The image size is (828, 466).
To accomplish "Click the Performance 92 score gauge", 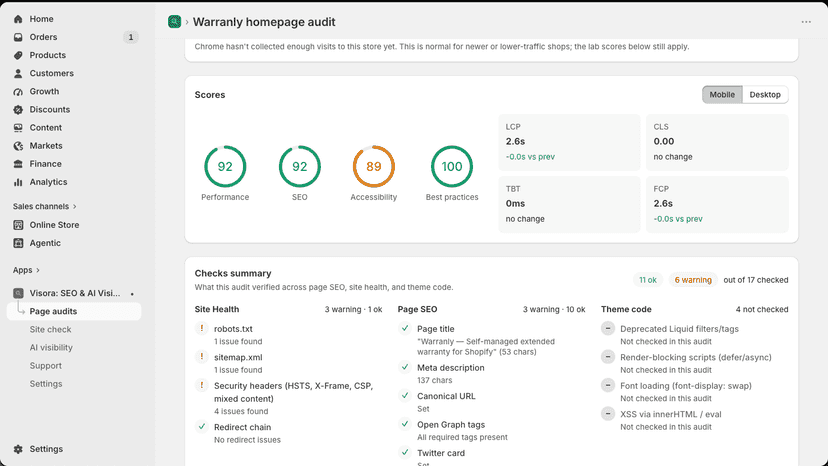I will pos(225,166).
